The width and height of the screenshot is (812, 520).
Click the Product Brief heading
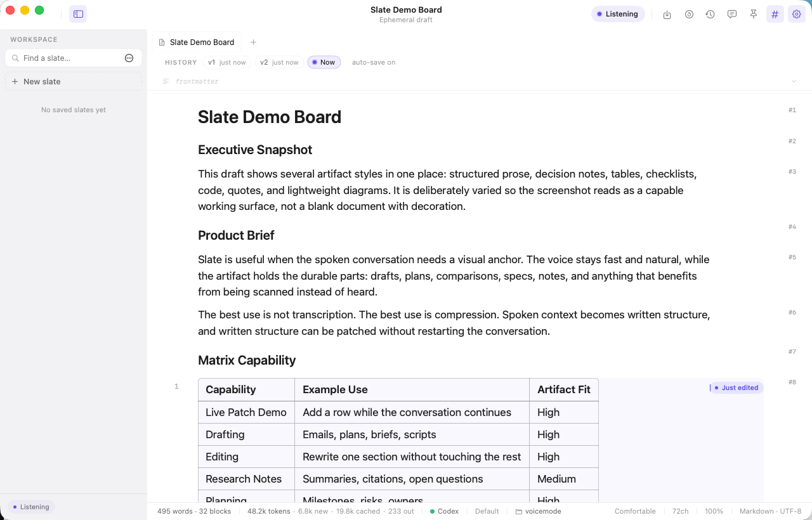point(236,235)
